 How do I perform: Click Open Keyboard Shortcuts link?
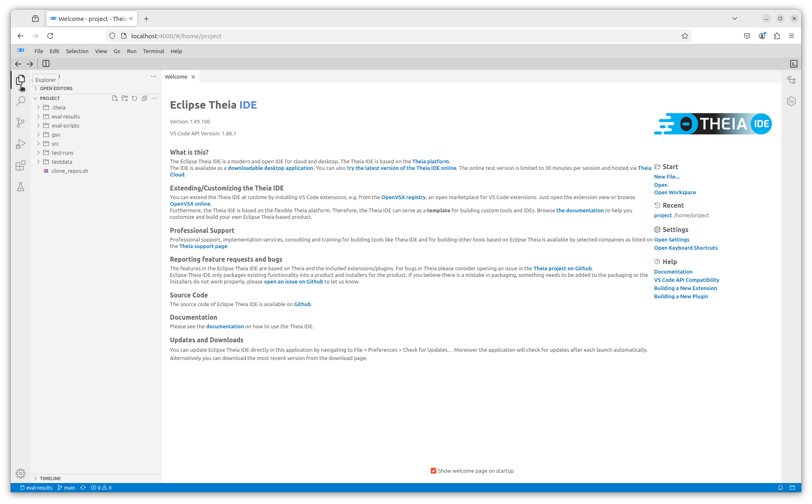[x=686, y=248]
